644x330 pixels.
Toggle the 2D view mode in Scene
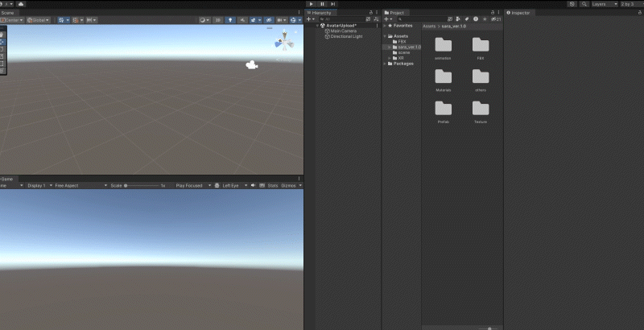tap(217, 19)
